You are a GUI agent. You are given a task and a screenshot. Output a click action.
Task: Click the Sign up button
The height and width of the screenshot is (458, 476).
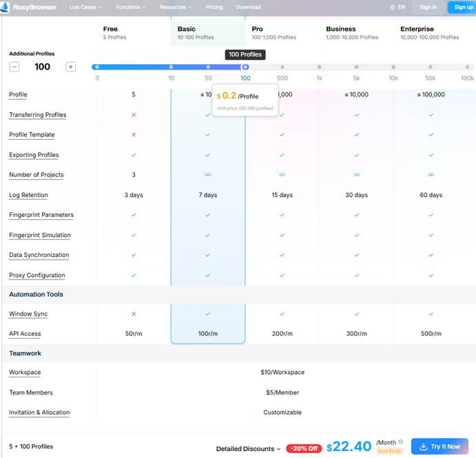point(462,8)
